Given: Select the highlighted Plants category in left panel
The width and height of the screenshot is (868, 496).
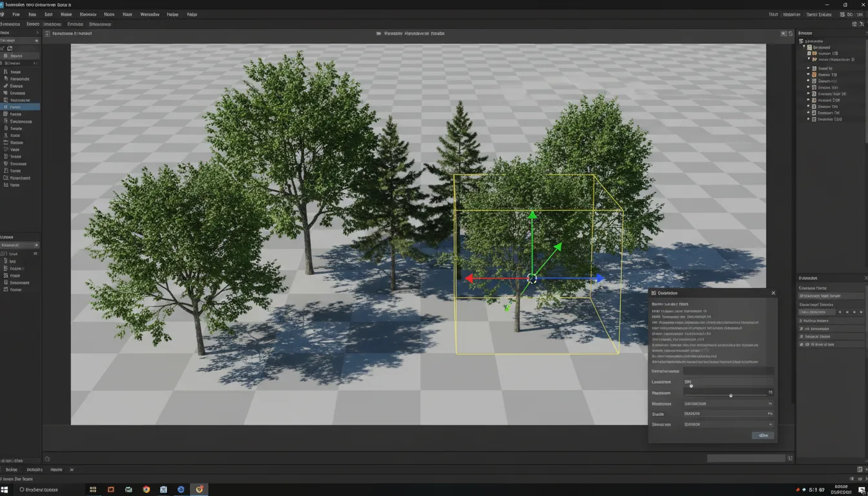Looking at the screenshot, I should pos(19,107).
